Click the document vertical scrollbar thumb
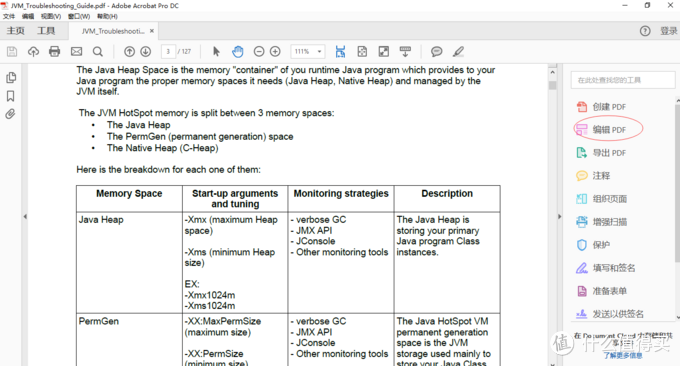Screen dimensions: 680x366 552,85
